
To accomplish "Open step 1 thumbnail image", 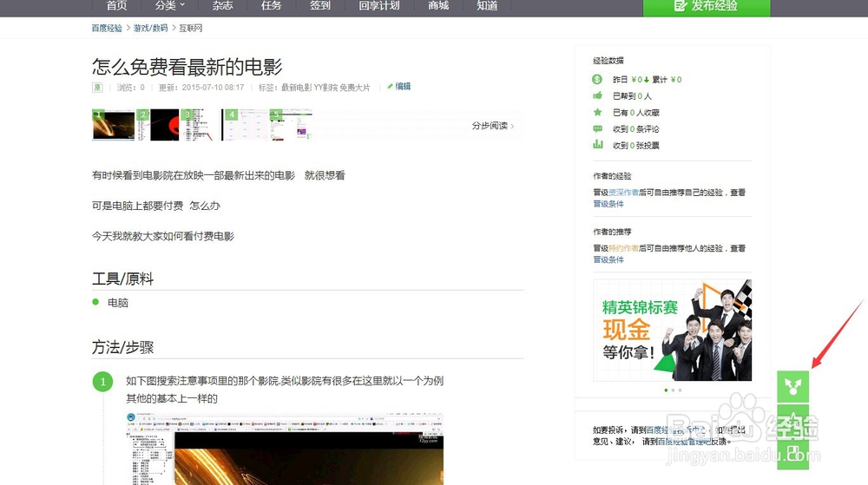I will click(x=114, y=125).
